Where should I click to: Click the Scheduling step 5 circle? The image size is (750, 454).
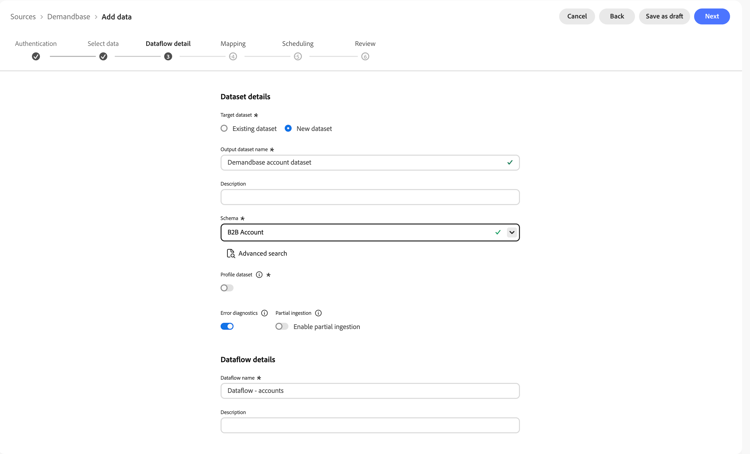298,56
